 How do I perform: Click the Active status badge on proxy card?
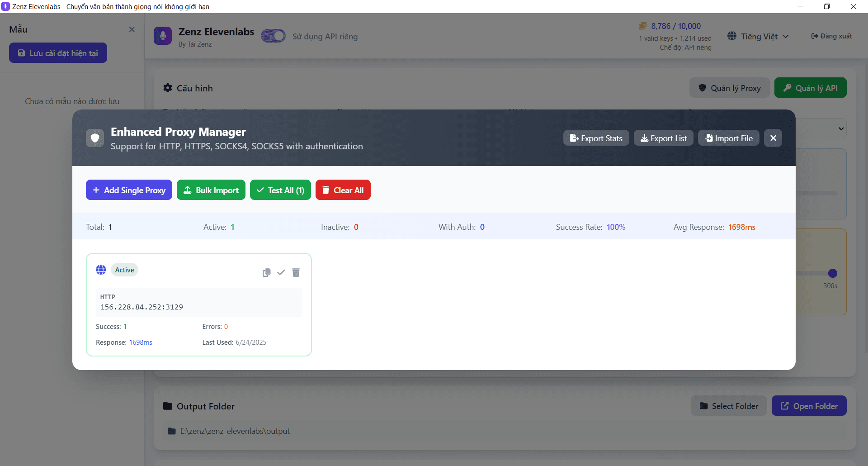coord(124,270)
